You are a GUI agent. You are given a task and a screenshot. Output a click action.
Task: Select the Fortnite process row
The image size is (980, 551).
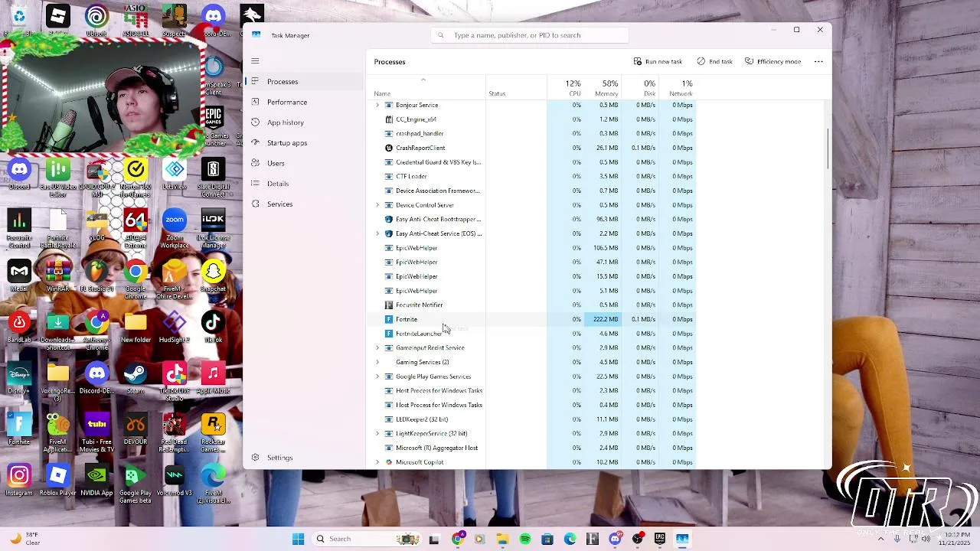532,319
